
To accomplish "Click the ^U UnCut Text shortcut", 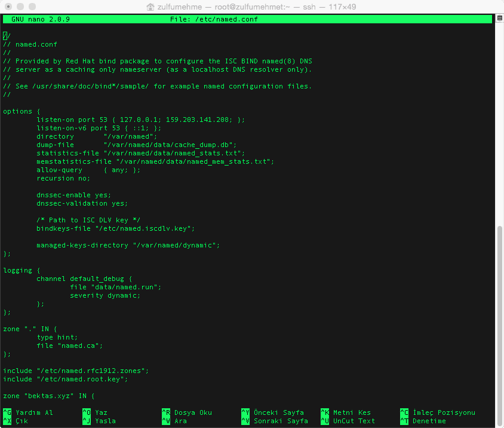I will pos(348,421).
